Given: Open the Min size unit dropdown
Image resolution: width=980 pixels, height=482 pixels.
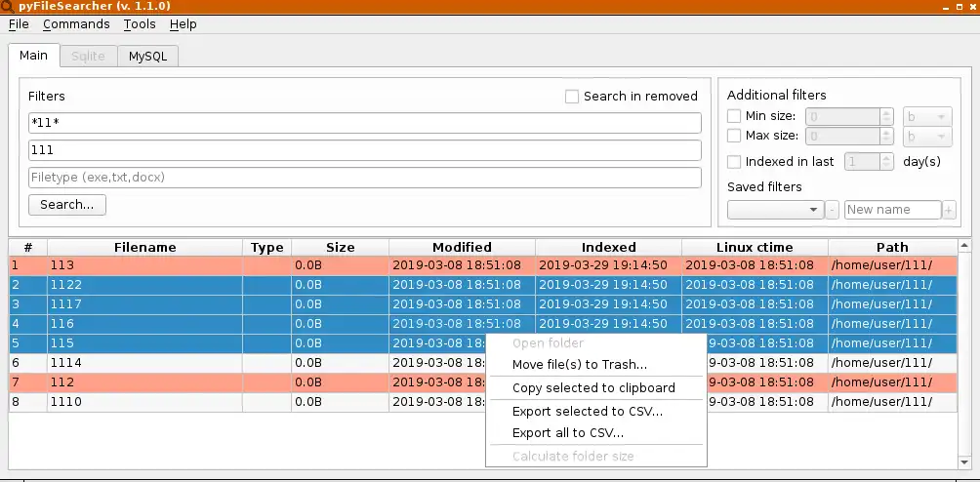Looking at the screenshot, I should [x=927, y=117].
